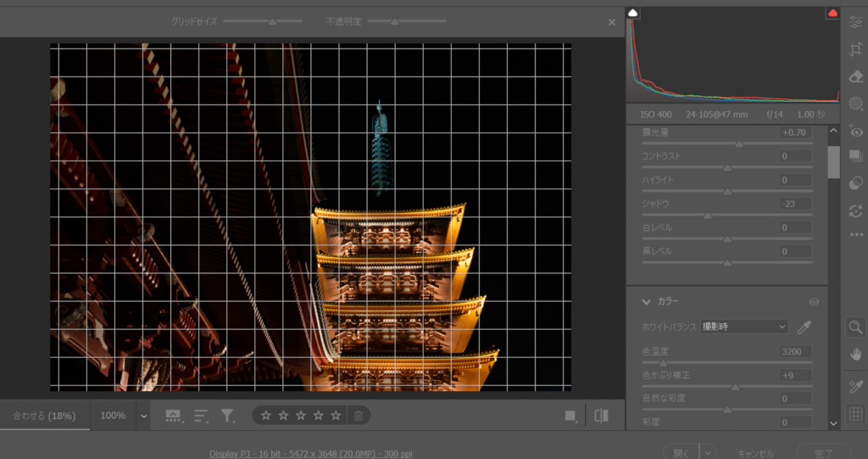Screen dimensions: 868x459
Task: Toggle the shadow clipping warning indicator
Action: pyautogui.click(x=632, y=13)
